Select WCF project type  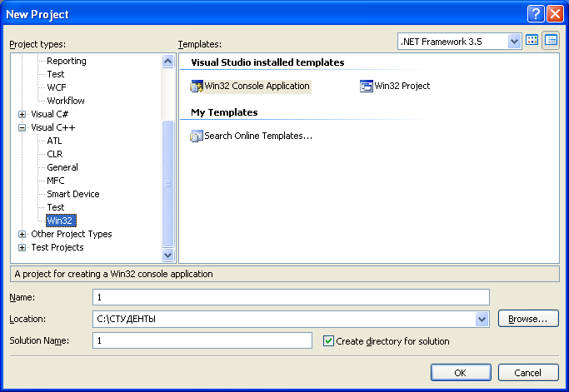(x=57, y=87)
